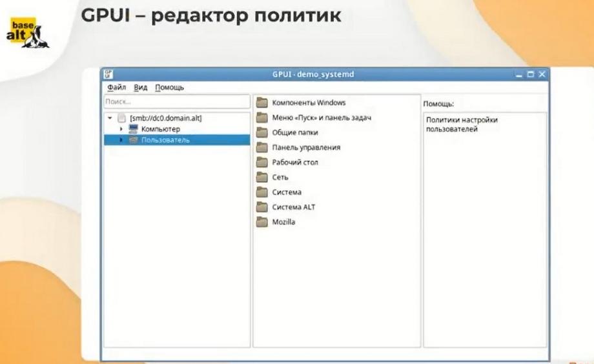
Task: Select the Общие папки folder icon
Action: pos(261,132)
